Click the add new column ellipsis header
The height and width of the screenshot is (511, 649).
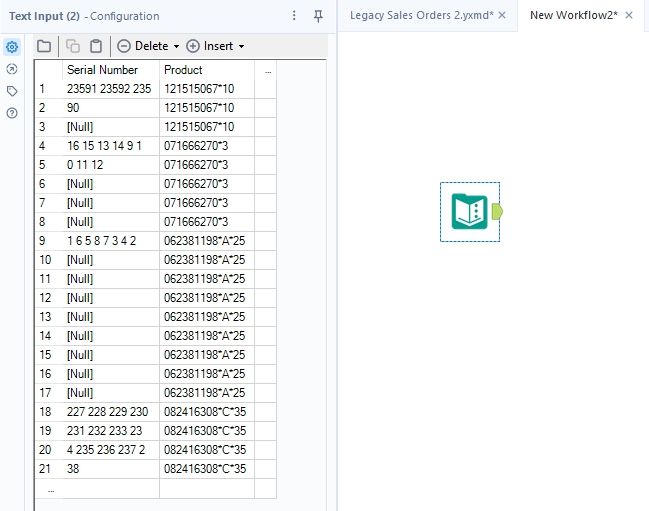coord(268,71)
